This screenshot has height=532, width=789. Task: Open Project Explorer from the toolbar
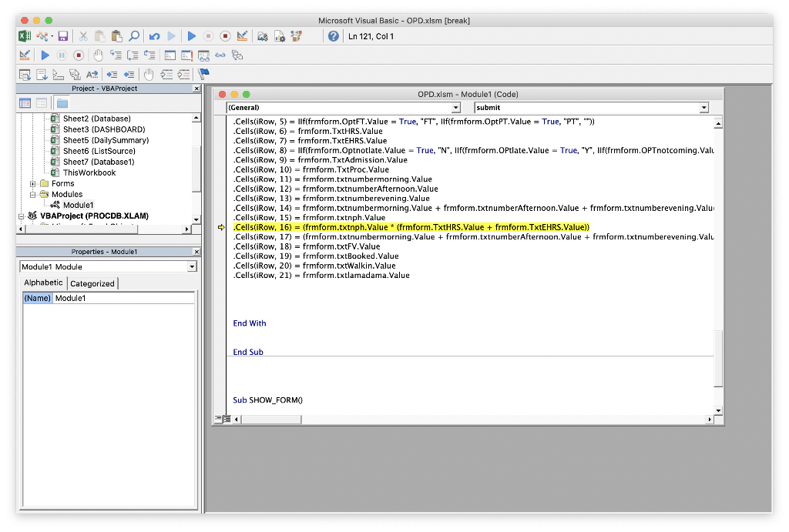pyautogui.click(x=262, y=36)
